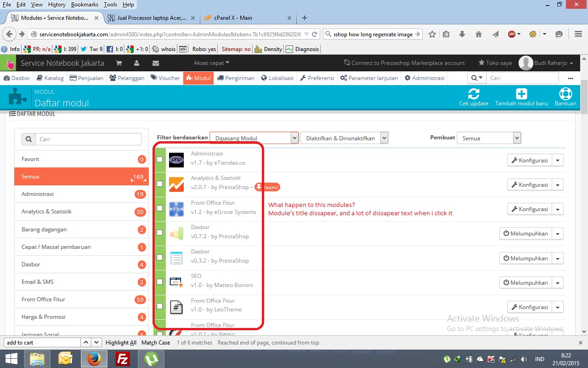Select the Favorit category in sidebar
The image size is (588, 368).
pyautogui.click(x=81, y=159)
